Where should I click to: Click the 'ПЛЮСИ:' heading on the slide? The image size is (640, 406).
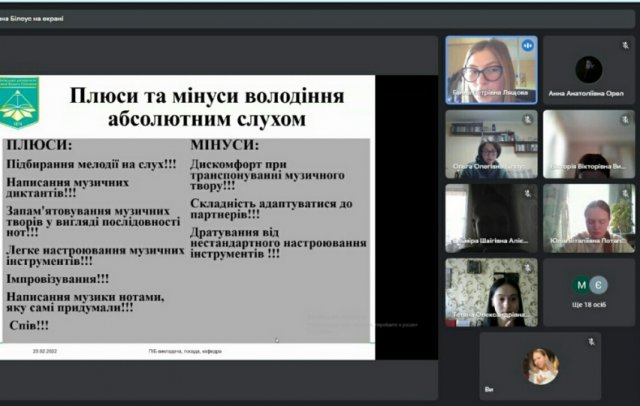[x=40, y=145]
